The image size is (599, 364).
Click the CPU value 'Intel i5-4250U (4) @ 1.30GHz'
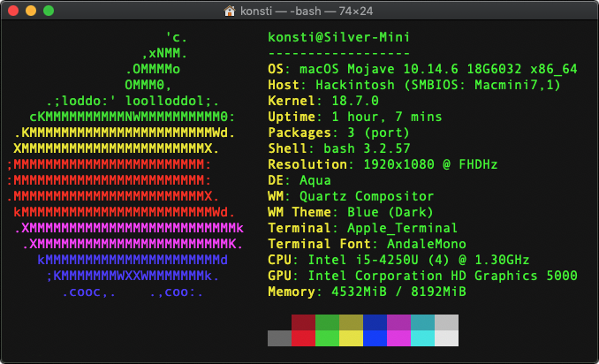pyautogui.click(x=418, y=260)
